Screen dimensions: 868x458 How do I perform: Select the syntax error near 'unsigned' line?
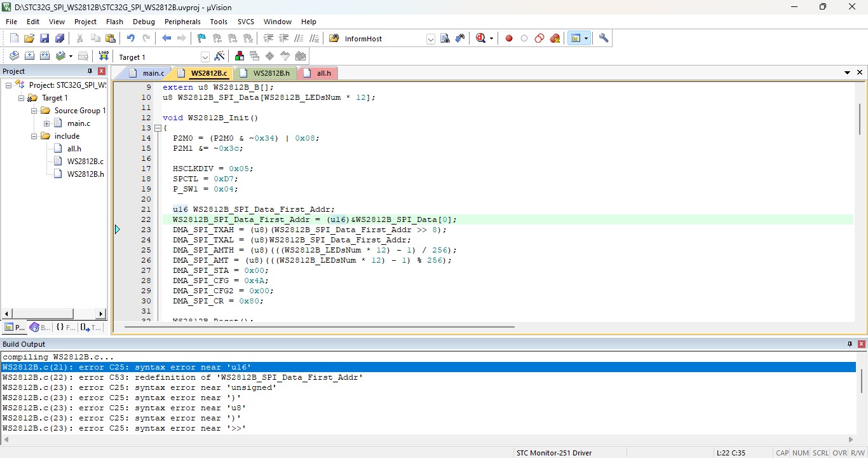click(x=140, y=387)
